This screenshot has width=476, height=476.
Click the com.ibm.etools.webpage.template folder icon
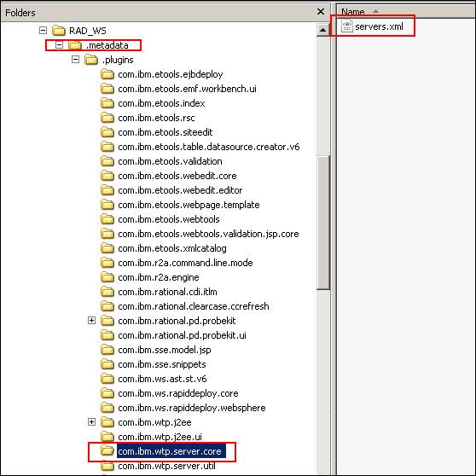pos(107,205)
